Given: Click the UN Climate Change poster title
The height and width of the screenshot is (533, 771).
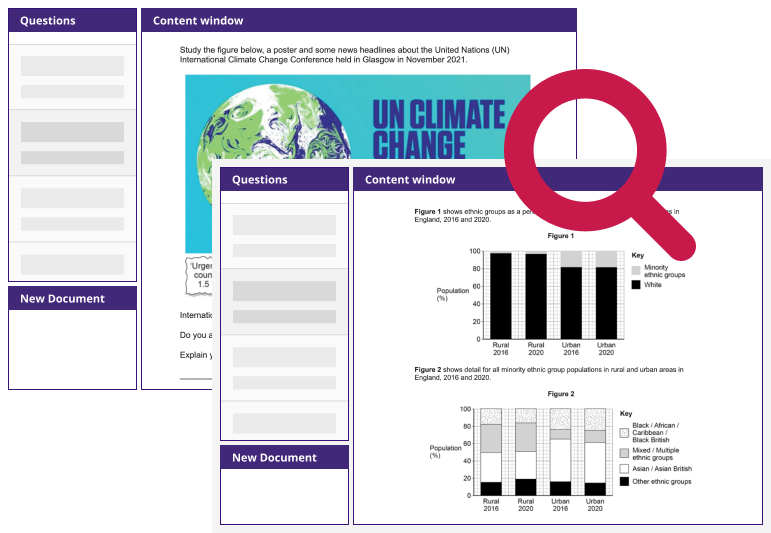Looking at the screenshot, I should 438,128.
